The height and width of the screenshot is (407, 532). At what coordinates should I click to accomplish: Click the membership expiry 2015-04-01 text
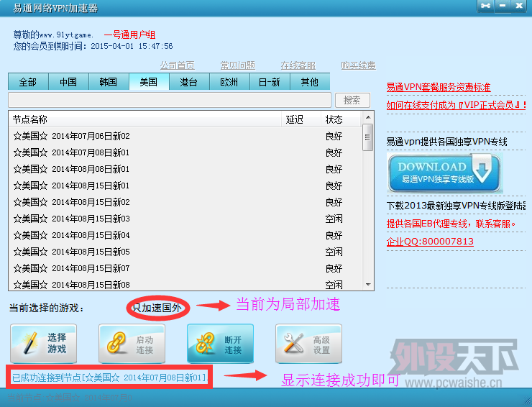(93, 46)
